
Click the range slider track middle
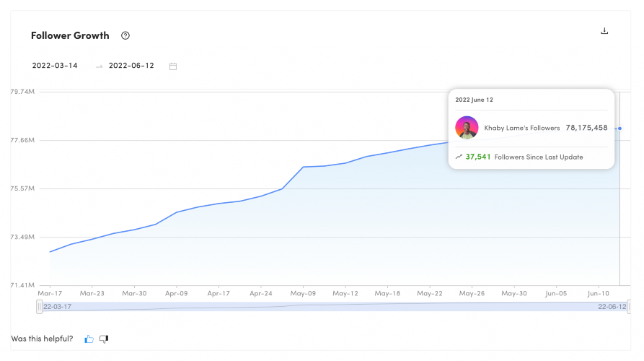(x=335, y=307)
